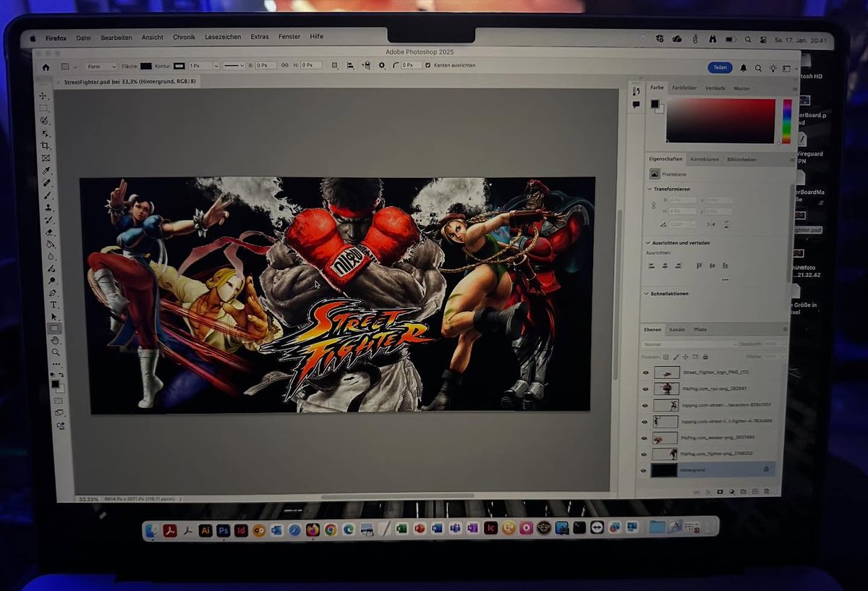
Task: Open path alignment icon in options bar
Action: [x=350, y=65]
